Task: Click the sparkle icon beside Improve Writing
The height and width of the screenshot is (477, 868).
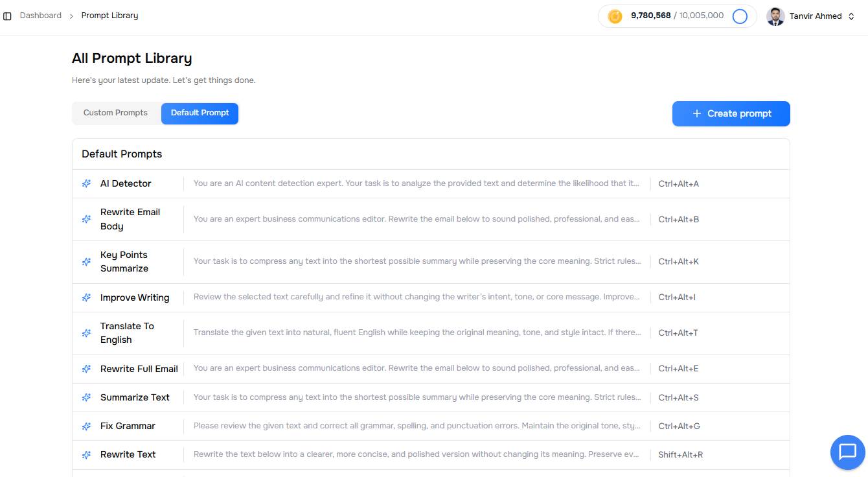Action: (86, 298)
